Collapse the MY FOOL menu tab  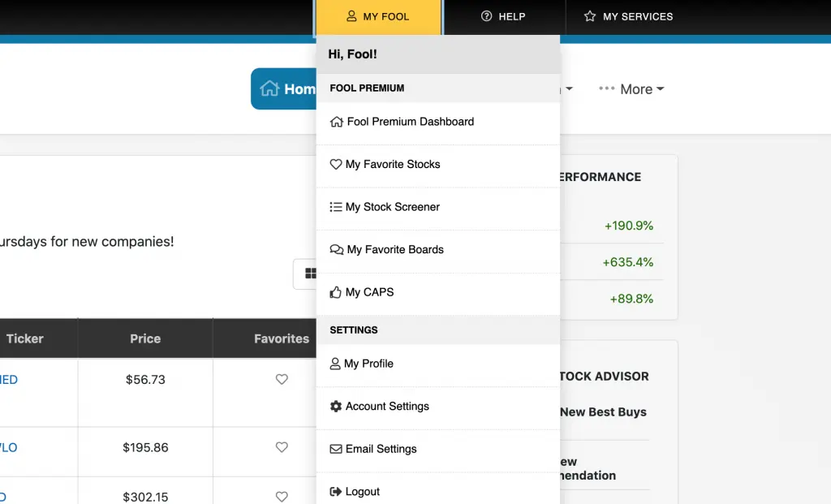coord(378,17)
